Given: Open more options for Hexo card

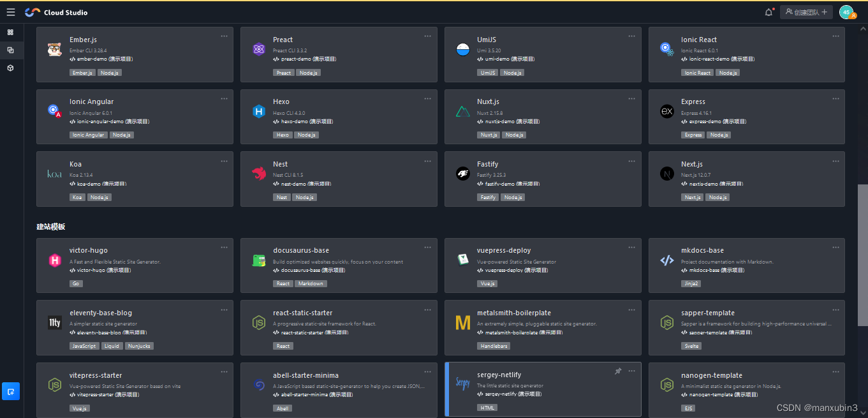Looking at the screenshot, I should 428,99.
